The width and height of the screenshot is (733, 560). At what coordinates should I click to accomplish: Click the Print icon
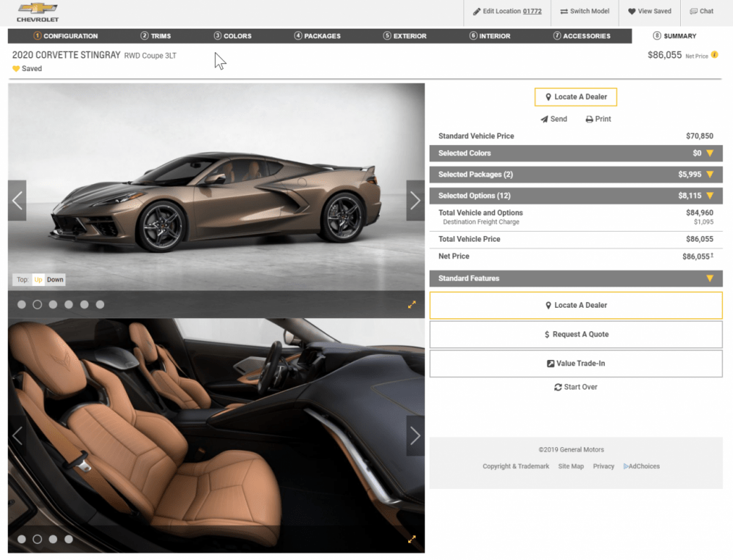click(x=589, y=119)
